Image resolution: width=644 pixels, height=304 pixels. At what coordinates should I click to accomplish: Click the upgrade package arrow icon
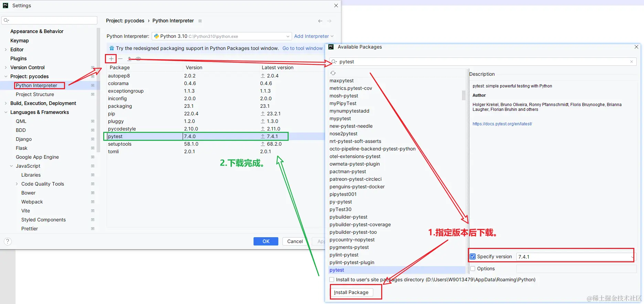[x=129, y=59]
